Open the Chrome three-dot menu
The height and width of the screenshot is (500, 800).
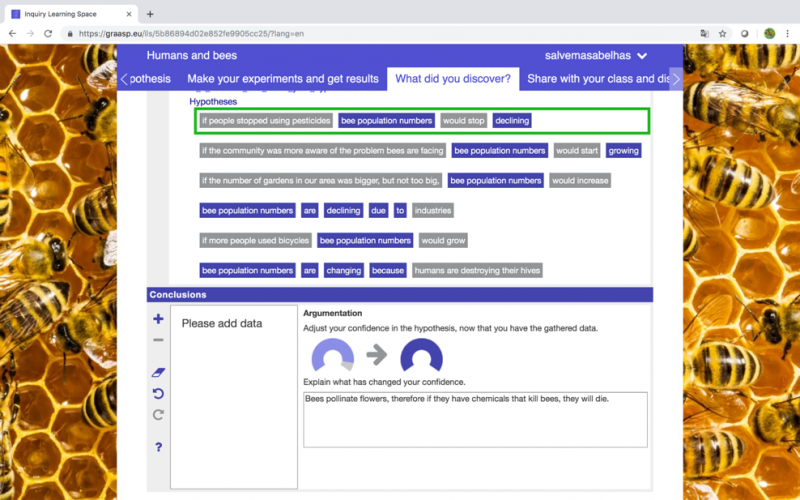[787, 34]
